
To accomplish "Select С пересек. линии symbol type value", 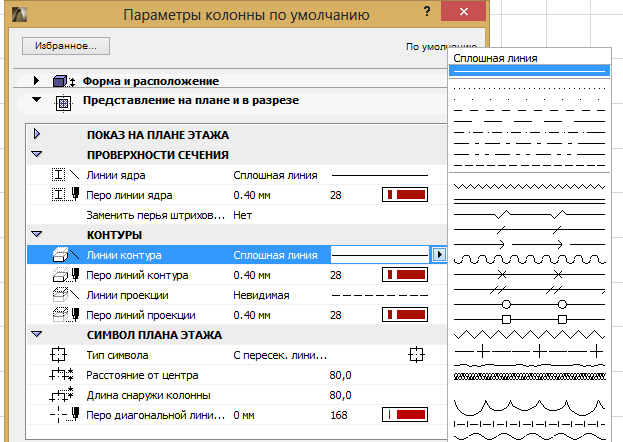I will 280,355.
